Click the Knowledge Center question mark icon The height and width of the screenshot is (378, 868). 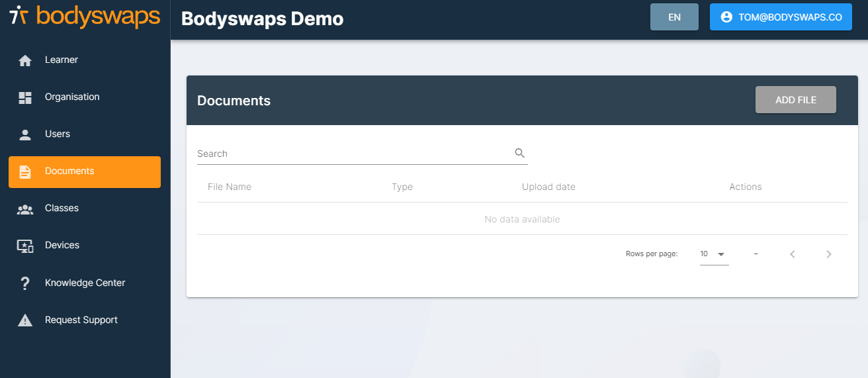pos(25,283)
